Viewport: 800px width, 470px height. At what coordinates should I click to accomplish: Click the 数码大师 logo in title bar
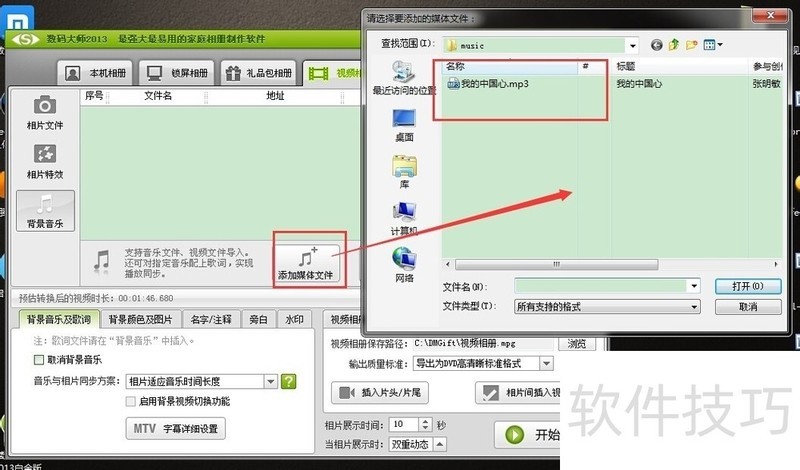tap(26, 39)
